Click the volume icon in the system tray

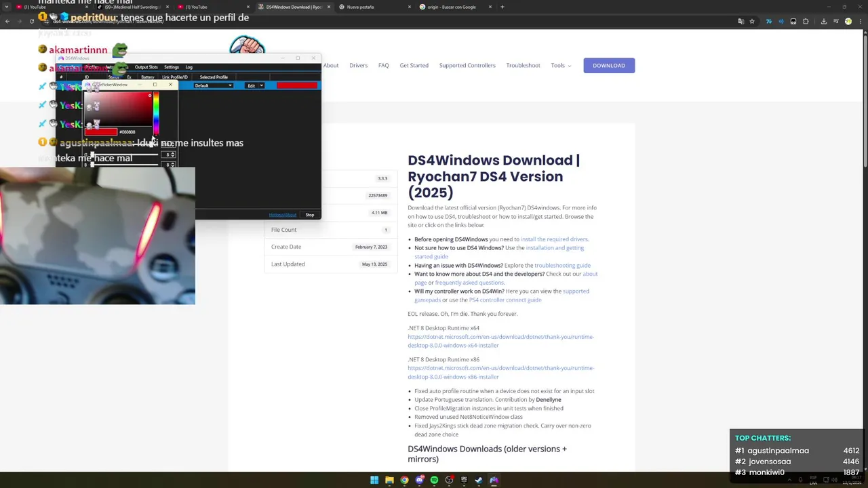[835, 480]
